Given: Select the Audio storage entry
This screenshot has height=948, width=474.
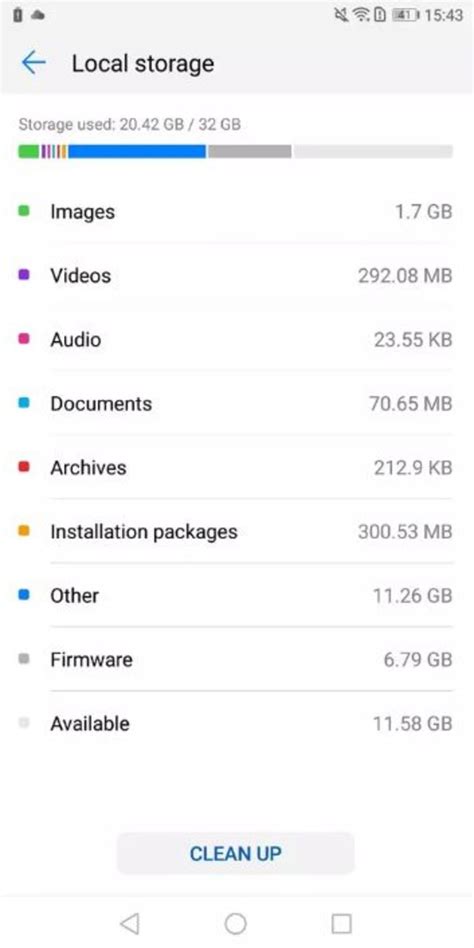Looking at the screenshot, I should (x=235, y=340).
